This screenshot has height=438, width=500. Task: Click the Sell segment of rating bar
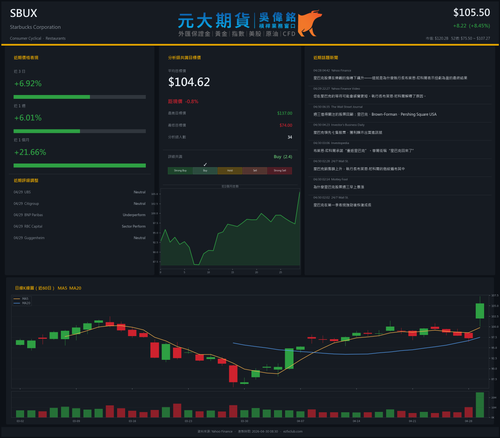(x=255, y=171)
